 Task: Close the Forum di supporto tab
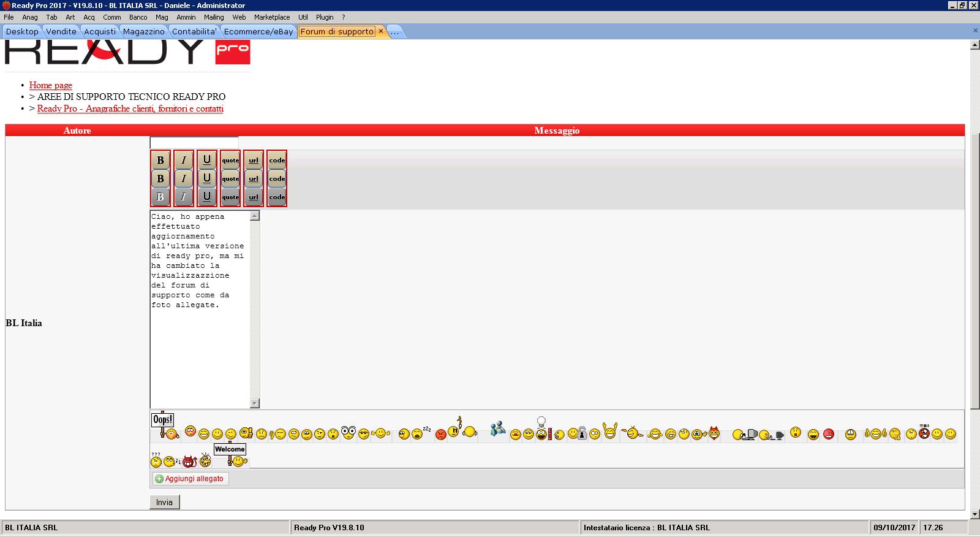[381, 31]
